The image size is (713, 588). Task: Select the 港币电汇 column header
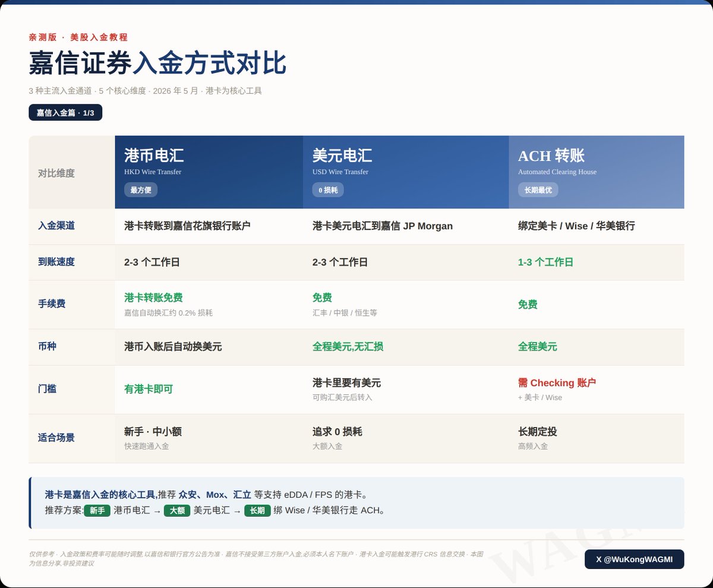click(x=209, y=172)
